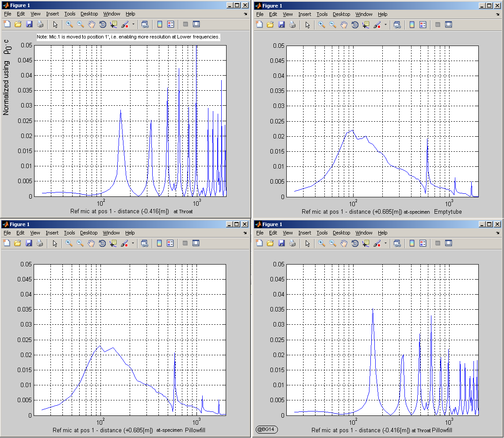
Task: Click Open File icon in the Emptytube figure
Action: coord(270,24)
